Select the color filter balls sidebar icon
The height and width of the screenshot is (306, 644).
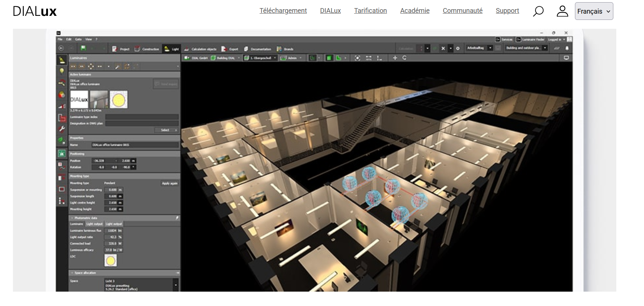(x=62, y=95)
